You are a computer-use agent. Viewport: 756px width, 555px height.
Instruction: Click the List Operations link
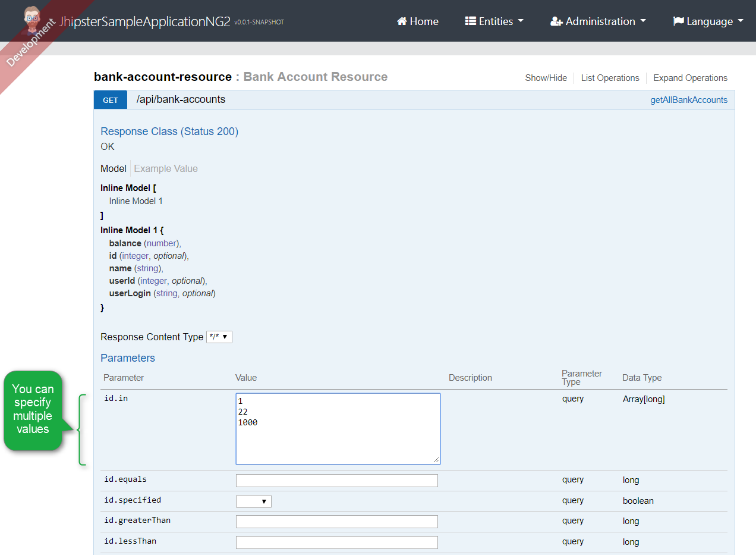pos(610,78)
